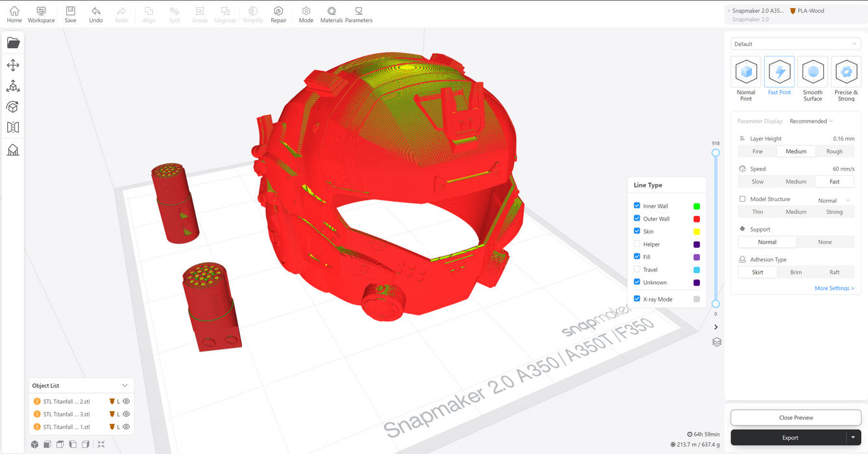Open the More Settings link
Image resolution: width=868 pixels, height=454 pixels.
834,288
